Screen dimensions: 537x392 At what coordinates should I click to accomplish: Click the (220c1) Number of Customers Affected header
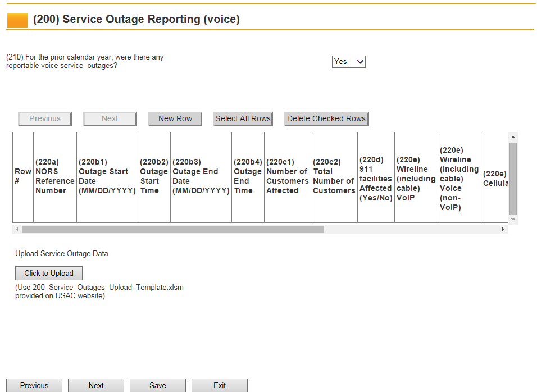288,176
